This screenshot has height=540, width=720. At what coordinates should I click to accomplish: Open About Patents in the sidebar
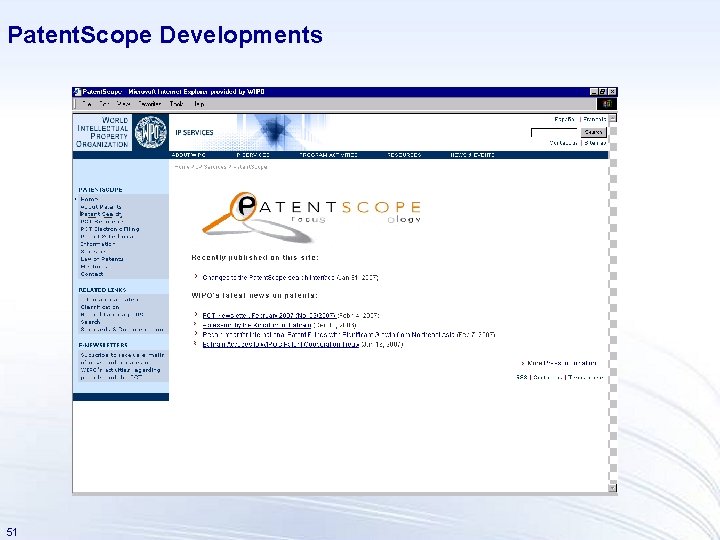tap(101, 207)
